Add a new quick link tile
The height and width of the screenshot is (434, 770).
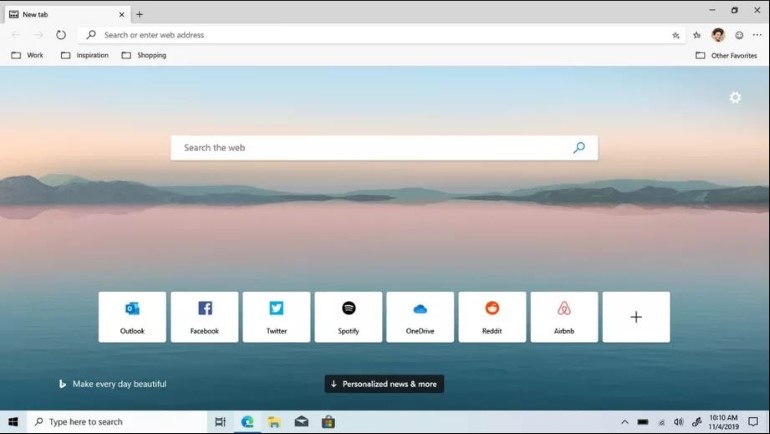tap(636, 317)
